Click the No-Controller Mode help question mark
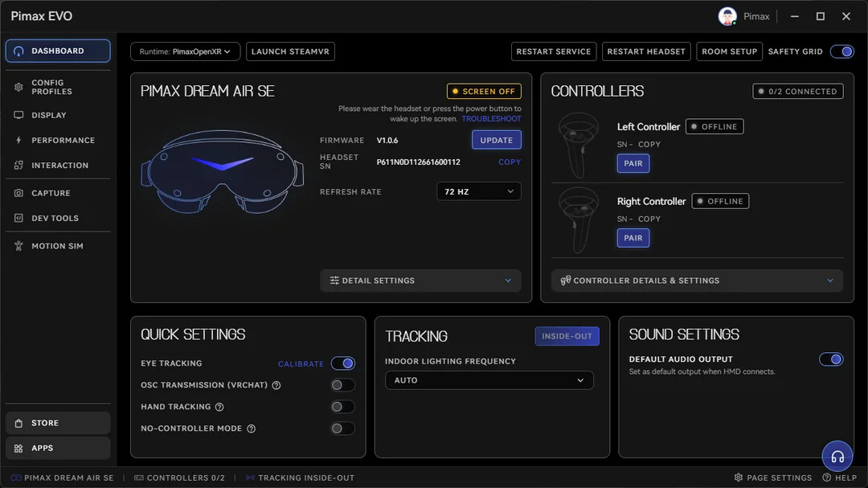Viewport: 868px width, 488px height. pos(251,429)
